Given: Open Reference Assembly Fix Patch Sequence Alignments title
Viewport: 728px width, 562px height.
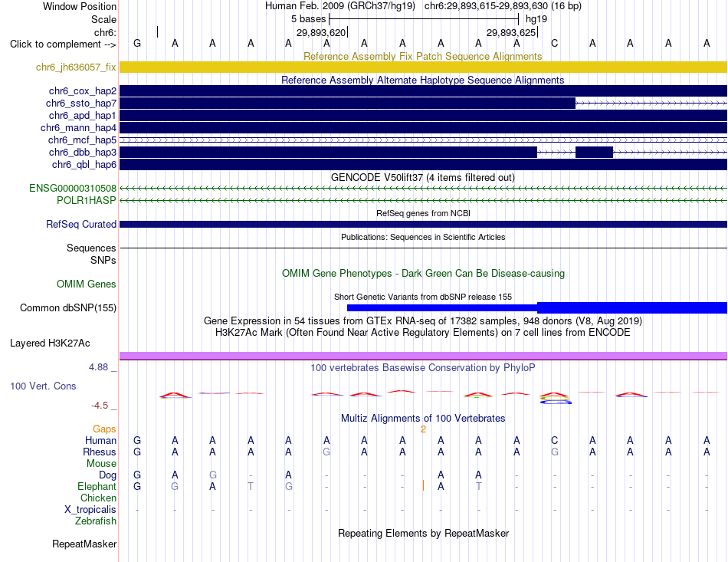Looking at the screenshot, I should 423,56.
